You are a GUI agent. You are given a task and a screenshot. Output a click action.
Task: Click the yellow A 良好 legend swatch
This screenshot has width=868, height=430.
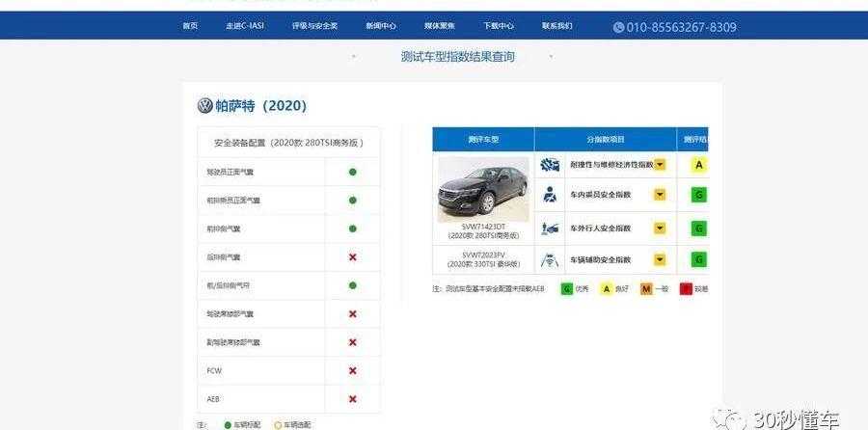point(607,289)
